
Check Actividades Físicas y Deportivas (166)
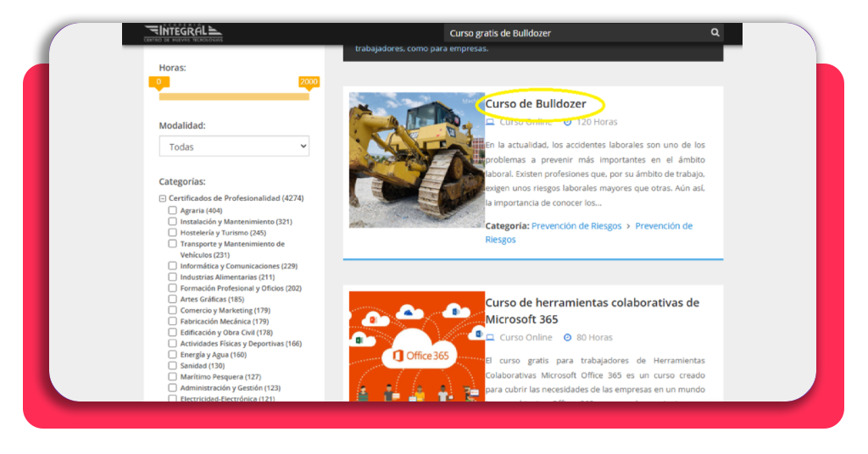coord(173,343)
